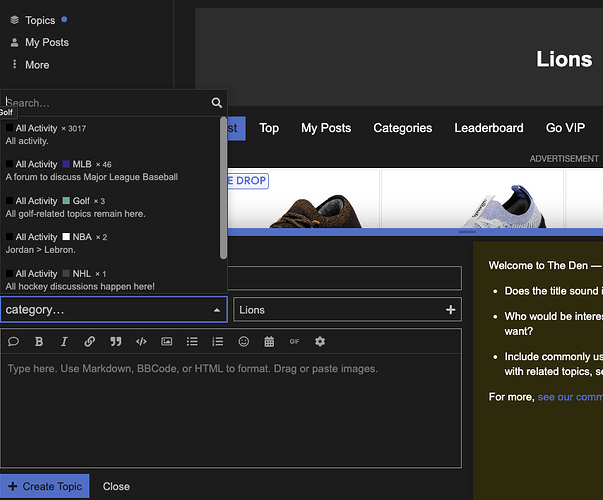
Task: Select the partially hidden Latest tab
Action: coord(237,128)
